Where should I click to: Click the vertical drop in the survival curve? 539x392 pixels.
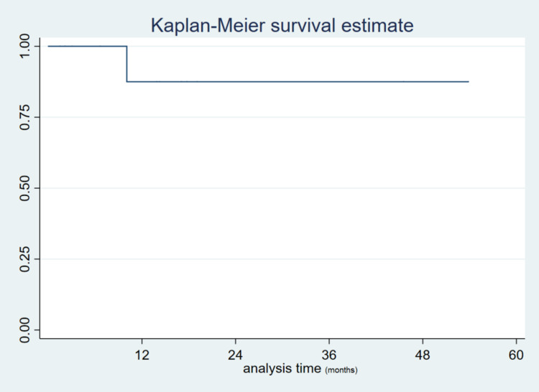coord(126,64)
